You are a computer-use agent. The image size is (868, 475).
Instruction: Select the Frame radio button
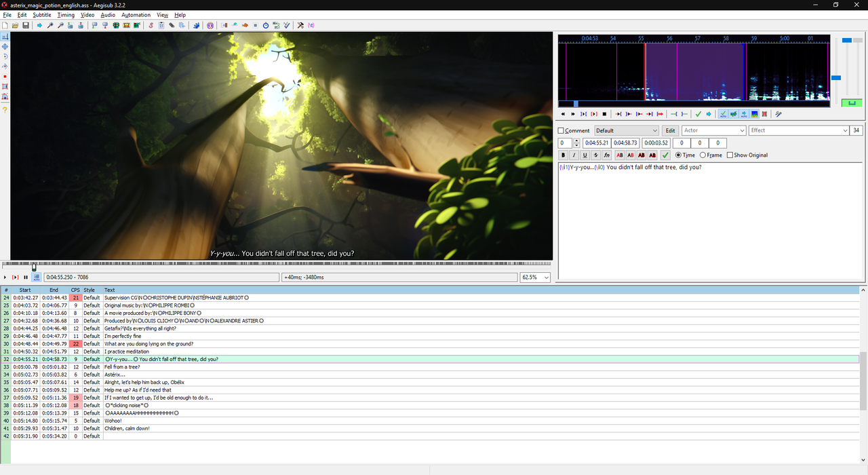703,155
